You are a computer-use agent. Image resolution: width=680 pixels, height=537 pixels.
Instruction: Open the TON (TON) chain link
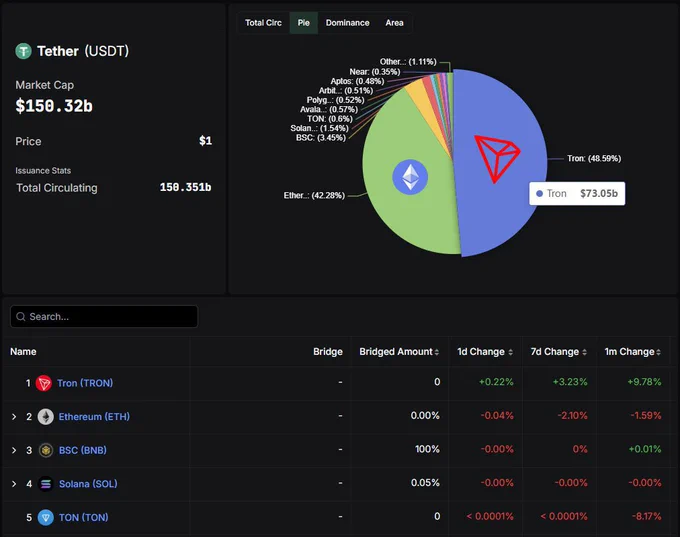click(84, 517)
